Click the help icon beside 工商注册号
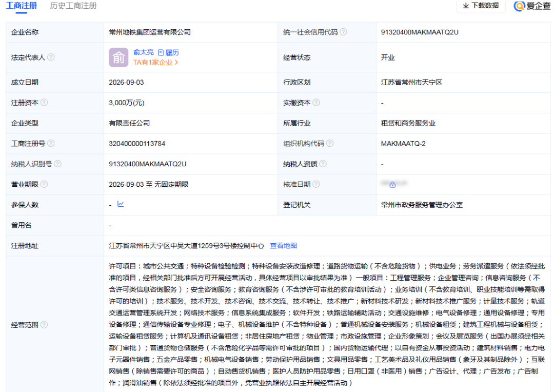 point(51,143)
